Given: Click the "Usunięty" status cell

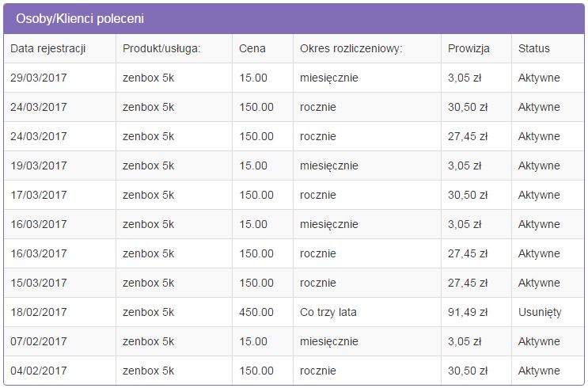Looking at the screenshot, I should [x=540, y=312].
